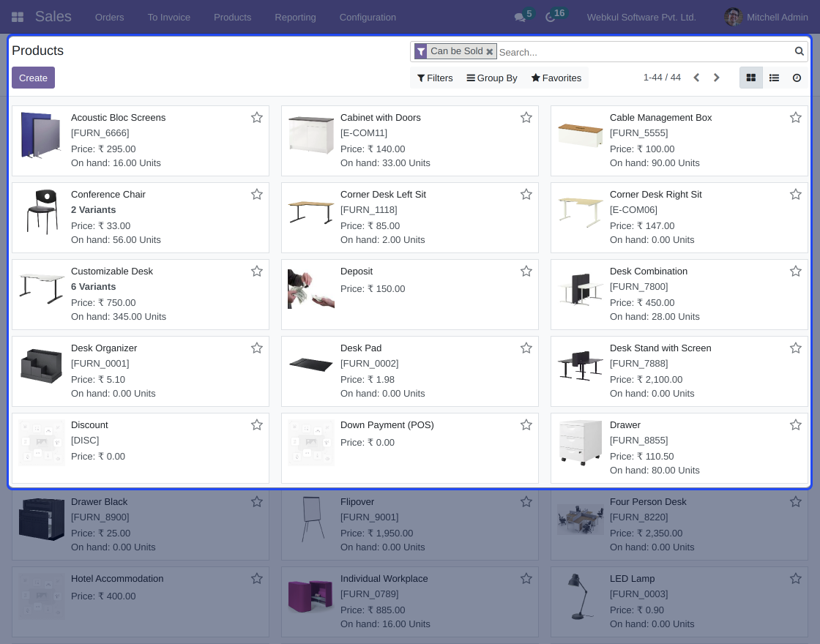This screenshot has height=644, width=820.
Task: Star Acoustic Bloc Screens as favorite
Action: tap(257, 118)
